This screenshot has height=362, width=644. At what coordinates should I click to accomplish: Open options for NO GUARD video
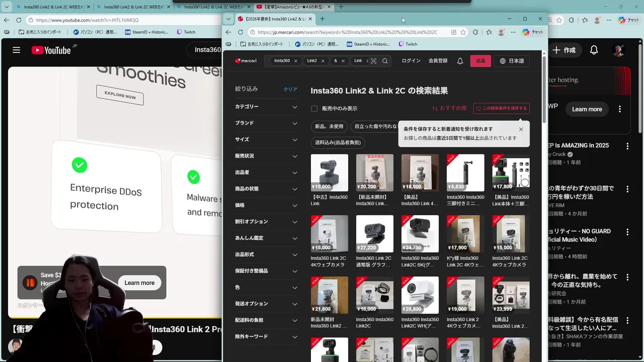point(627,232)
